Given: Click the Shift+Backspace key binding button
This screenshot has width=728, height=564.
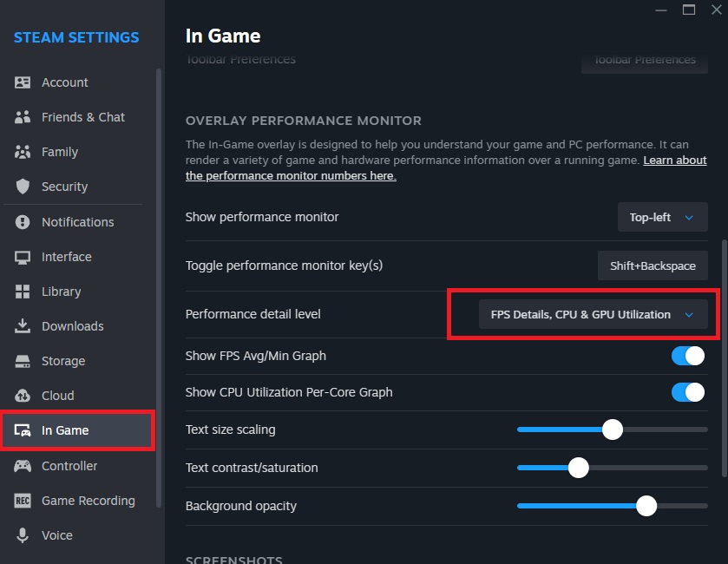Looking at the screenshot, I should 653,266.
